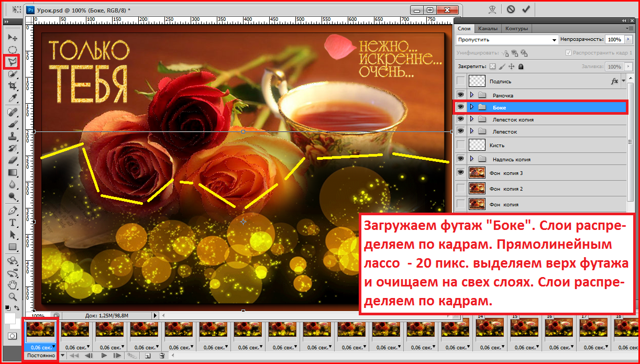Show the Фон копия 2 layer

[x=461, y=188]
